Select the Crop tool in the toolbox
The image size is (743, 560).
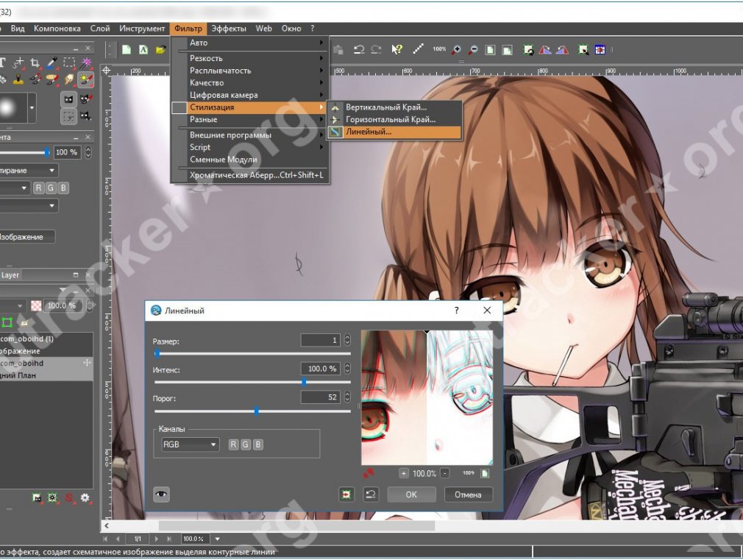tap(35, 63)
